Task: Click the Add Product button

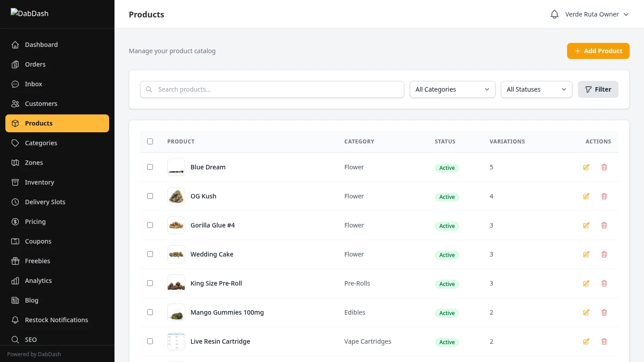Action: click(598, 51)
